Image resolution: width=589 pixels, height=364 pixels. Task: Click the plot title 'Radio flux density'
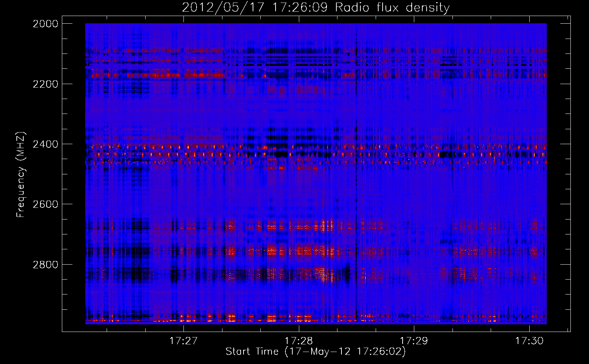pos(392,8)
